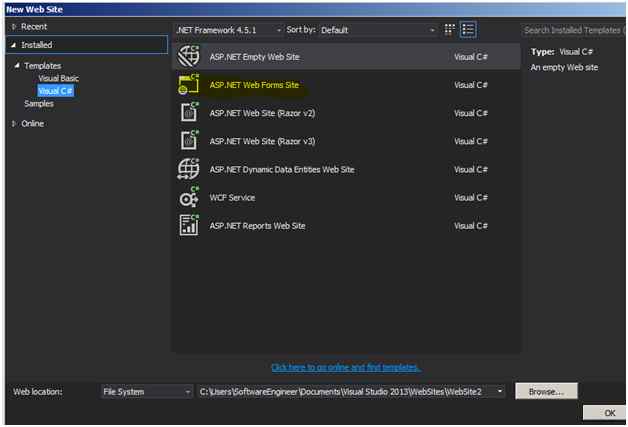This screenshot has height=427, width=628.
Task: Click the OK button
Action: pyautogui.click(x=606, y=413)
